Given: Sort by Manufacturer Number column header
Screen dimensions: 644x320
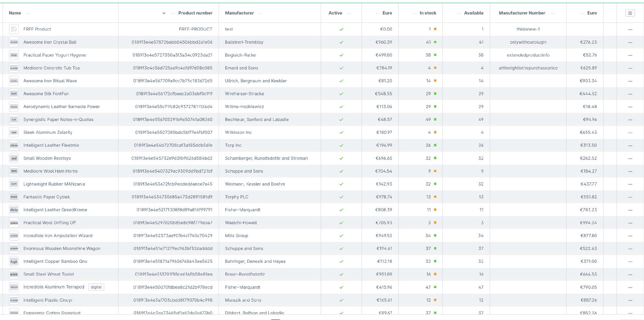Looking at the screenshot, I should click(522, 13).
